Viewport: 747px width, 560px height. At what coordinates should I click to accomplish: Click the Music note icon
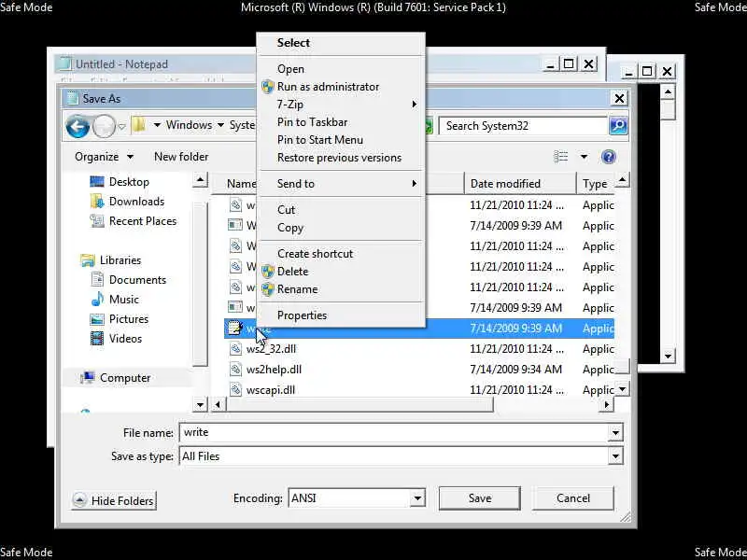tap(97, 299)
